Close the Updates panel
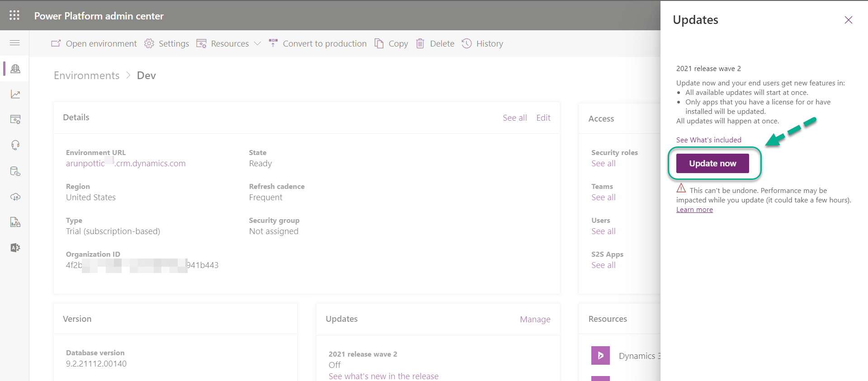Image resolution: width=868 pixels, height=381 pixels. pyautogui.click(x=849, y=20)
